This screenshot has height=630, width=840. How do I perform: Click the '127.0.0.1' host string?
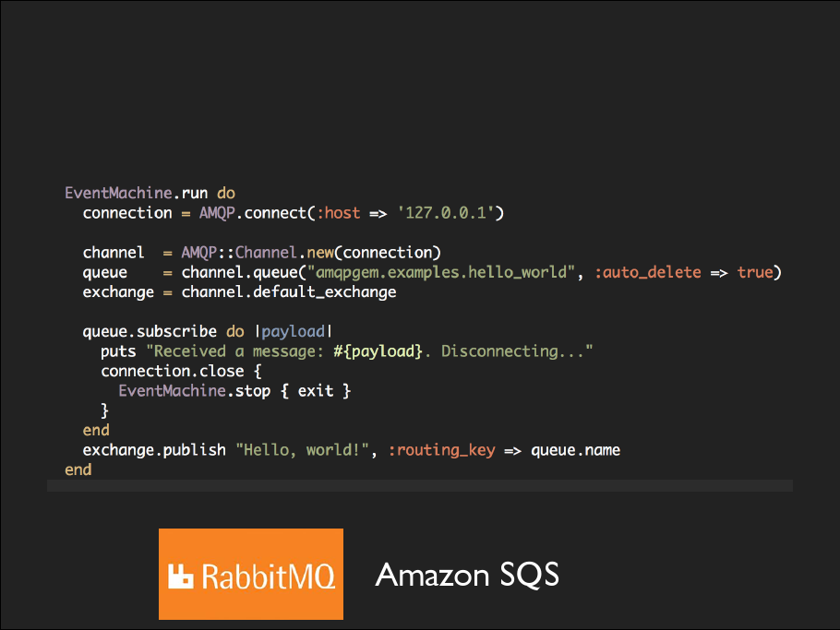point(450,213)
